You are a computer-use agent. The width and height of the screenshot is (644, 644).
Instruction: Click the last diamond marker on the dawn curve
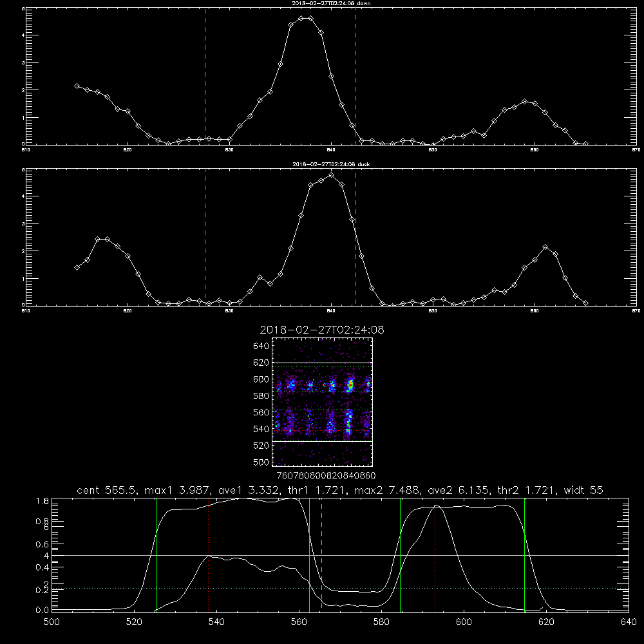pyautogui.click(x=585, y=144)
